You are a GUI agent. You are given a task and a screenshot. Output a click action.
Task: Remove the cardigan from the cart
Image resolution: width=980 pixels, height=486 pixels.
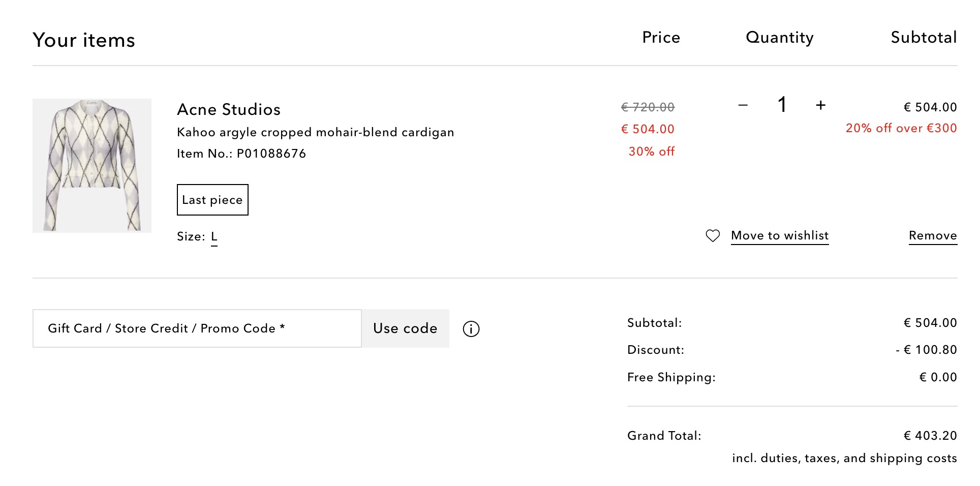pyautogui.click(x=933, y=236)
